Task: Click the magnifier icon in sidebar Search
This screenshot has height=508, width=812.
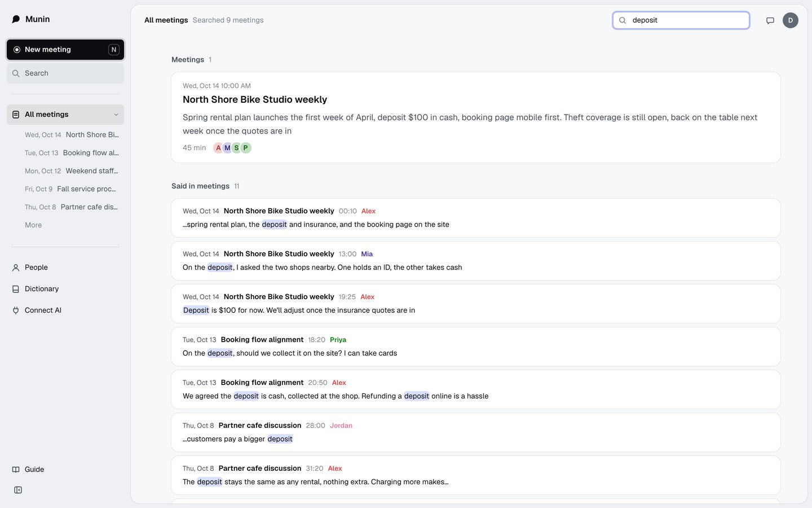Action: [16, 73]
